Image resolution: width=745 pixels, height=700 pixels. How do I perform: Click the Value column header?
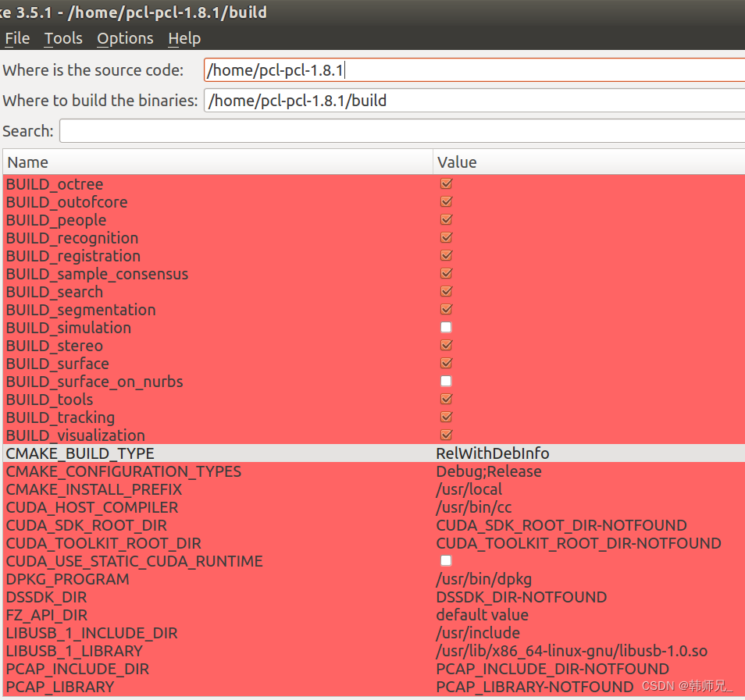point(457,162)
